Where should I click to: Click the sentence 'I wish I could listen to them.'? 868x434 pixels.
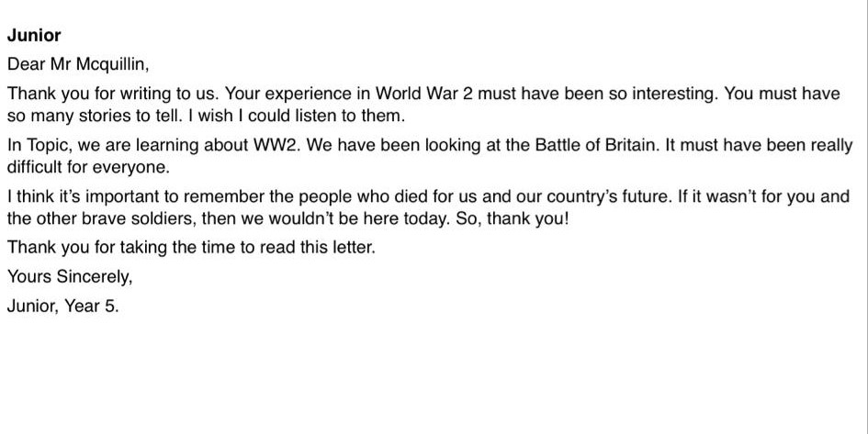click(297, 116)
